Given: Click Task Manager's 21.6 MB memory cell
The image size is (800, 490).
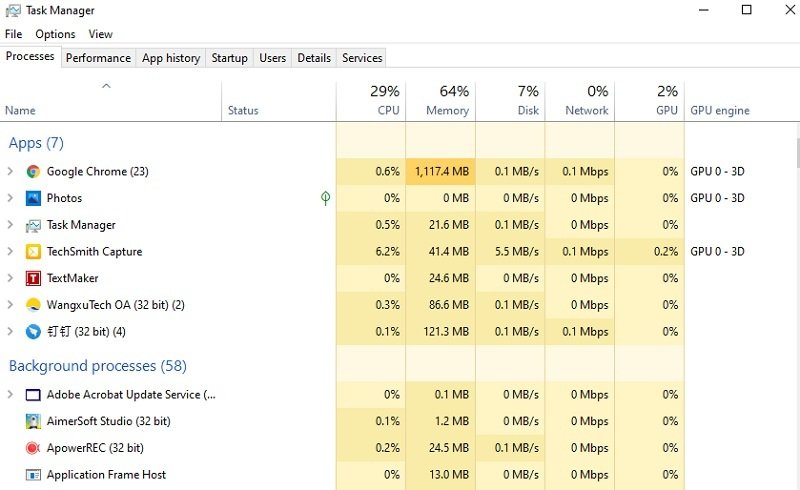Looking at the screenshot, I should [441, 225].
